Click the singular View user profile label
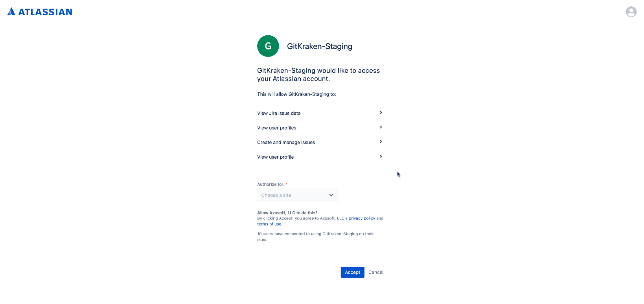The width and height of the screenshot is (644, 304). [275, 157]
